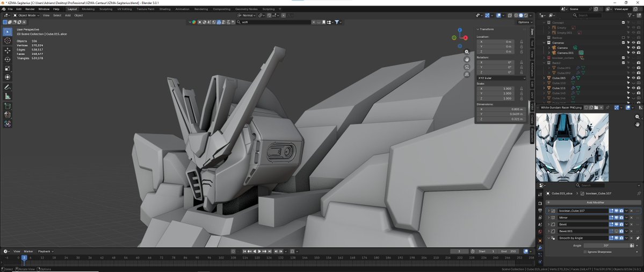Select the Select Box tool in viewport toolbar
644x272 pixels.
[x=8, y=32]
